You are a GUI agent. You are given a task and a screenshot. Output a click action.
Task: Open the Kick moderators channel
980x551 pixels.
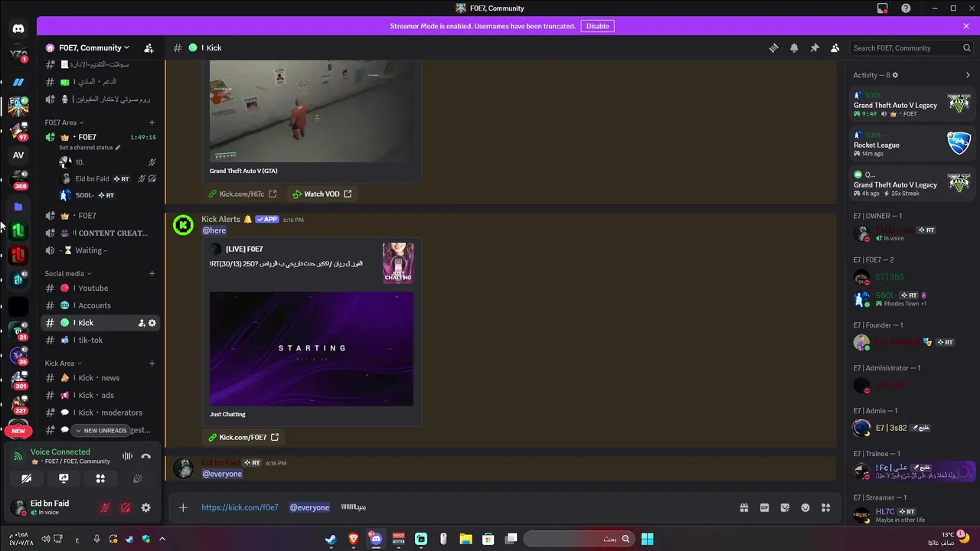101,412
